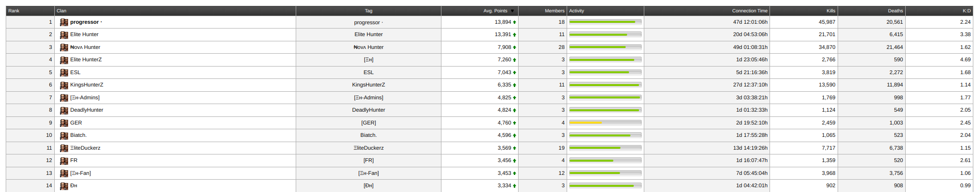Click the clan icon beside Biatch.

[64, 135]
